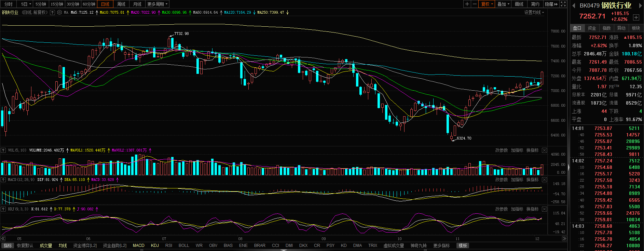Viewport: 644px width, 251px height.
Task: Collapse right panel via divider arrow
Action: (569, 167)
